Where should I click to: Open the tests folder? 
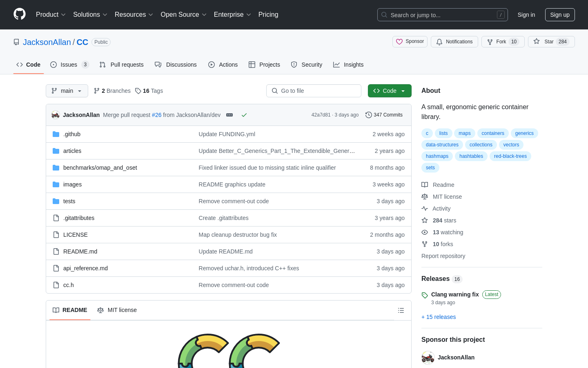(69, 201)
